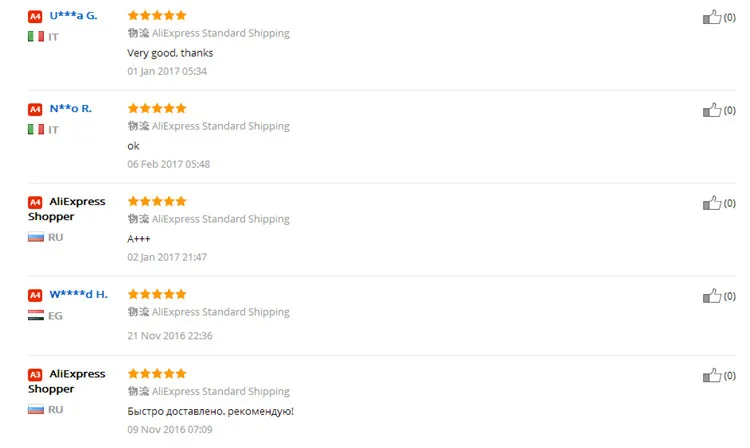This screenshot has height=448, width=750.
Task: Click the review date 21 Nov 2016 22:36
Action: pyautogui.click(x=170, y=336)
